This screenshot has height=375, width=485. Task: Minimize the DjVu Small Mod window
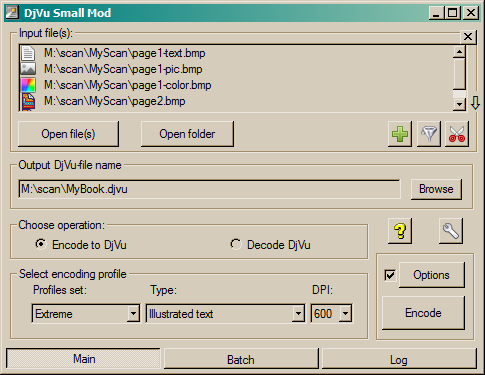click(437, 13)
